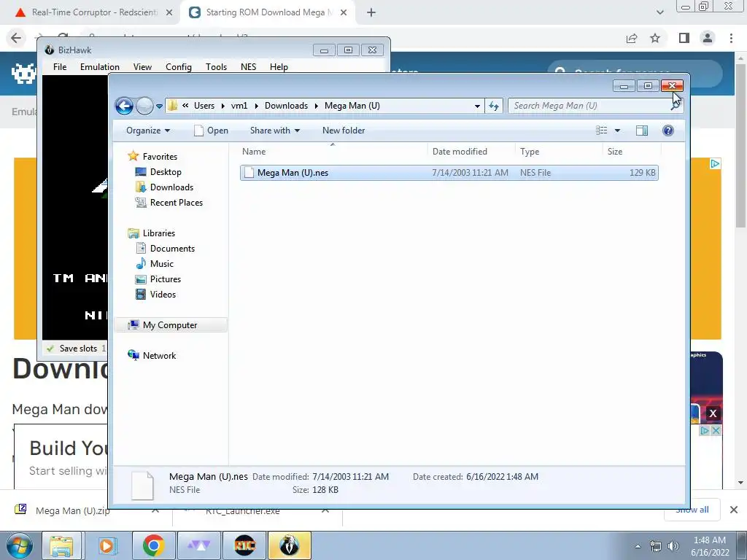Open BizHawk NES menu

click(x=248, y=67)
